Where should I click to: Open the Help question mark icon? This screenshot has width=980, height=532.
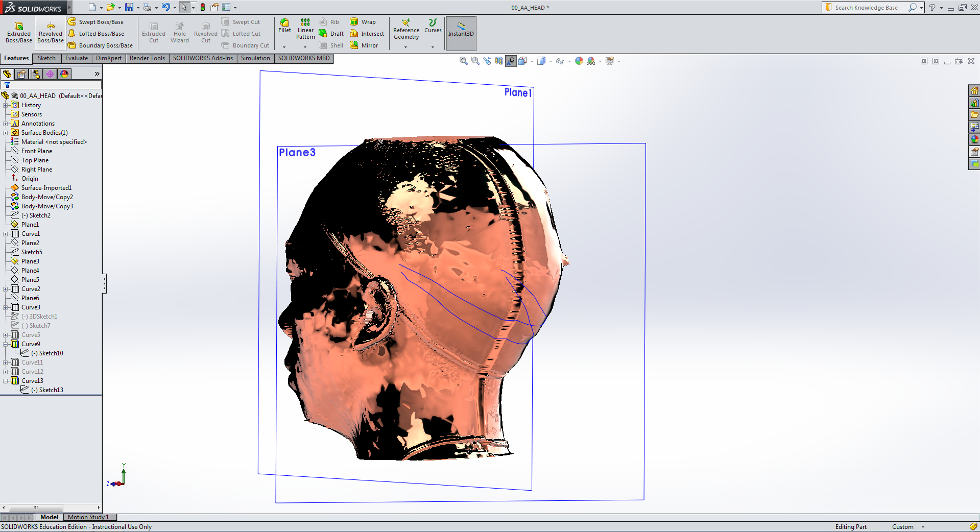[932, 7]
